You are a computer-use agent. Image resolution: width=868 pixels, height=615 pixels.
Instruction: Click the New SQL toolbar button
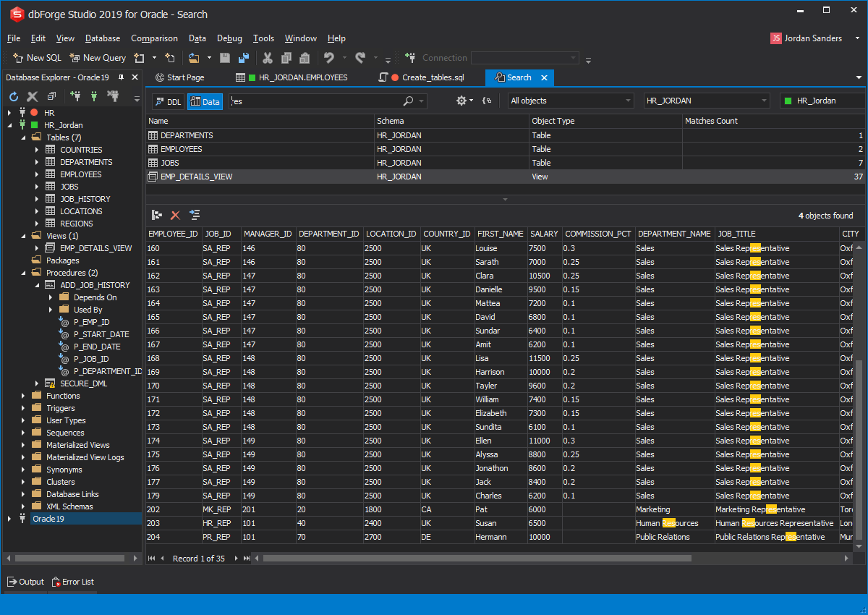coord(38,58)
